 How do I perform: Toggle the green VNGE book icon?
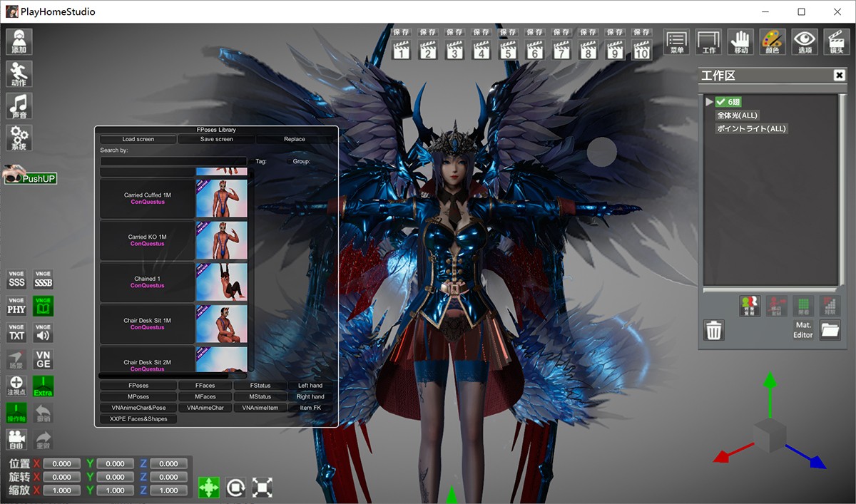[44, 306]
